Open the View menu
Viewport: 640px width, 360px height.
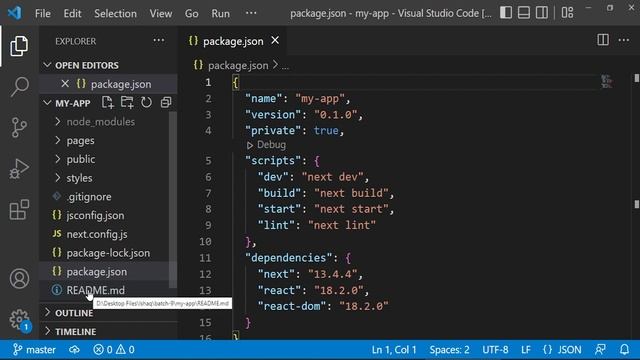160,13
